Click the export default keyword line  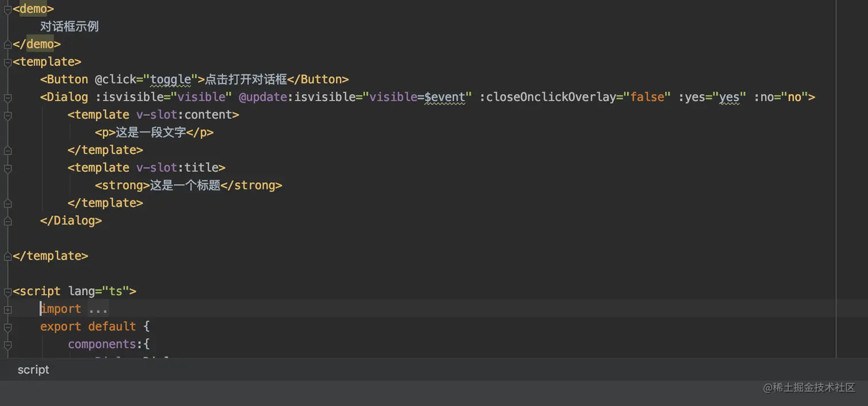[x=87, y=327]
